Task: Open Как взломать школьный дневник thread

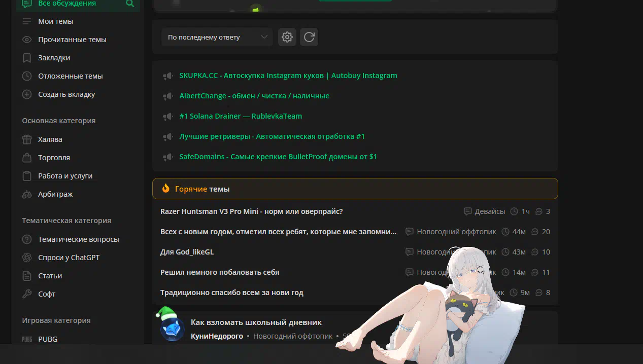Action: [x=256, y=322]
